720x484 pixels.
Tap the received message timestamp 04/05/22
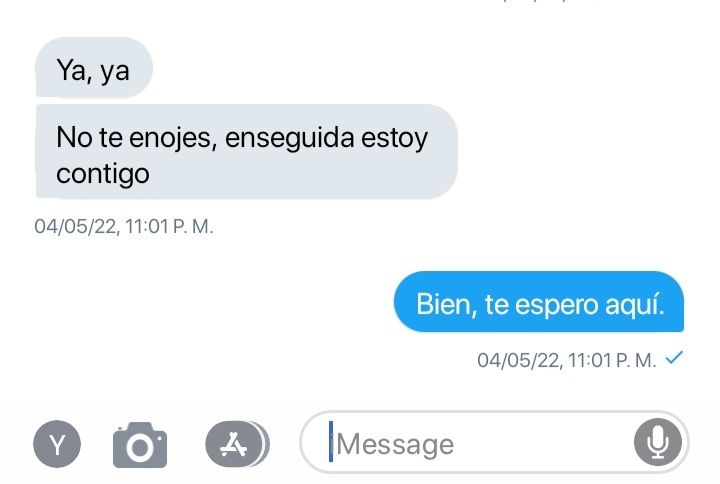coord(124,226)
